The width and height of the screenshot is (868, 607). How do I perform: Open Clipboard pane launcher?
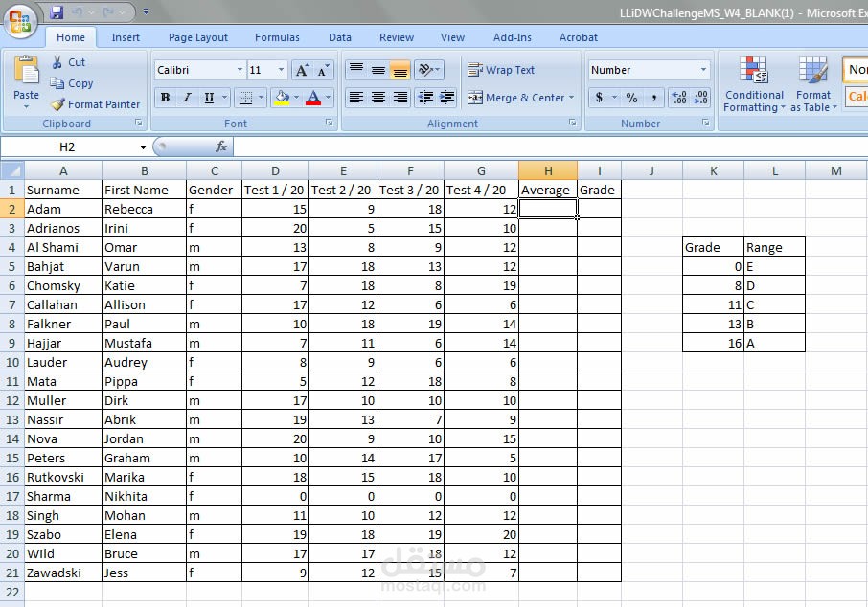(x=139, y=123)
